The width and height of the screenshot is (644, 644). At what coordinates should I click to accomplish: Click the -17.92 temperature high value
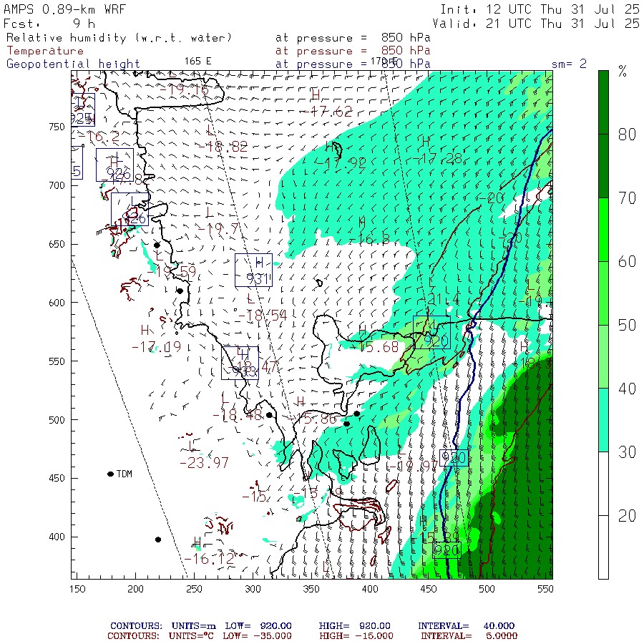(341, 163)
